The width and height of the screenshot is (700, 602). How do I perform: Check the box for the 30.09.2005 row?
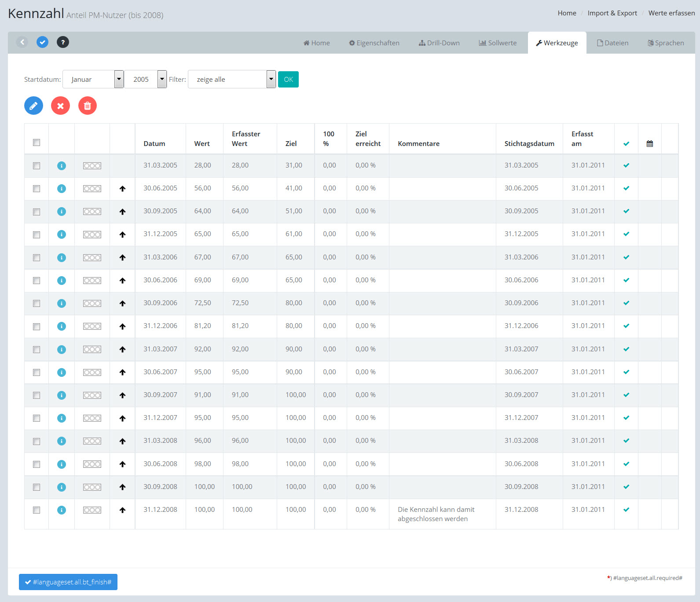(x=37, y=212)
